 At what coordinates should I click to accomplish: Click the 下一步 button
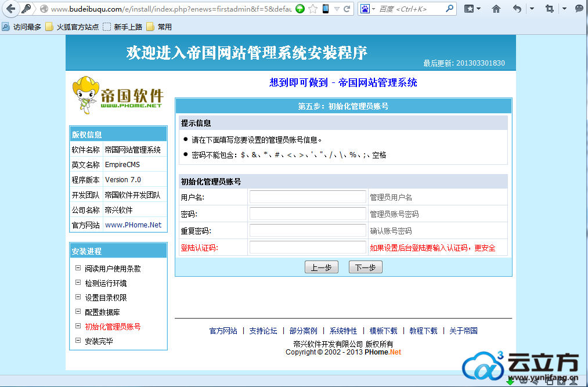tap(366, 267)
